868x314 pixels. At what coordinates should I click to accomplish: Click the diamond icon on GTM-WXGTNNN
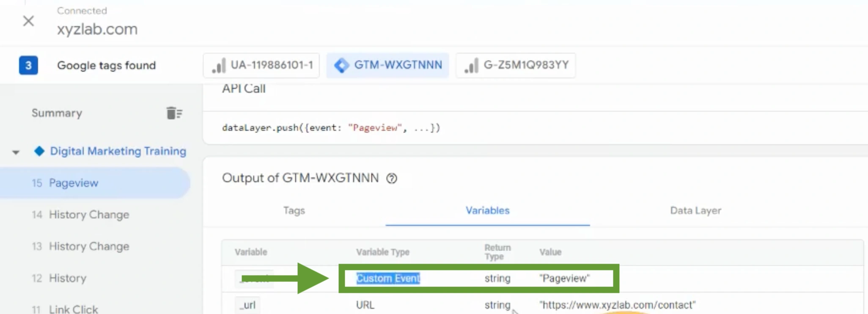(x=341, y=65)
